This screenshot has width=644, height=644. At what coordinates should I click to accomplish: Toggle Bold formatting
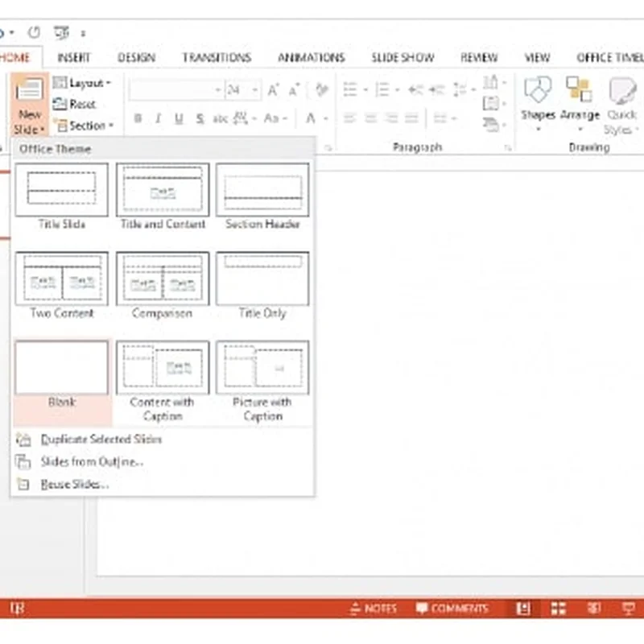coord(138,119)
